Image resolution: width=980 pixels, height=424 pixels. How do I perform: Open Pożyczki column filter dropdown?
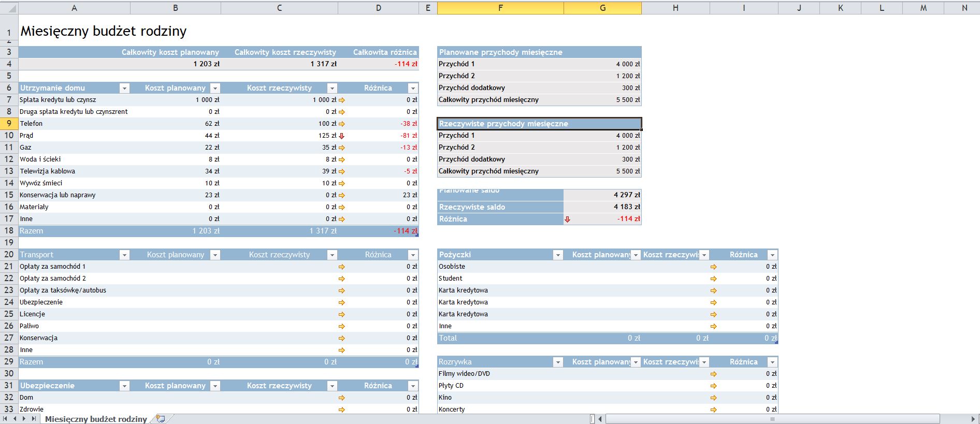click(x=558, y=255)
